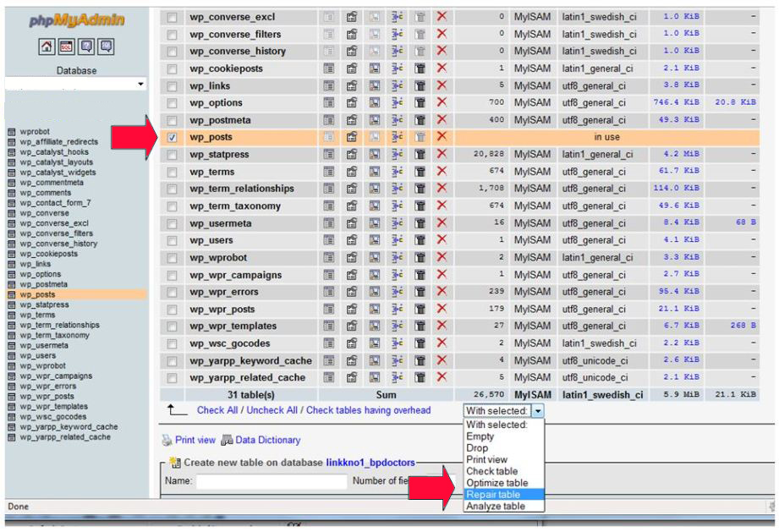Tick the checkbox beside wp_options
This screenshot has height=532, width=779.
[173, 103]
